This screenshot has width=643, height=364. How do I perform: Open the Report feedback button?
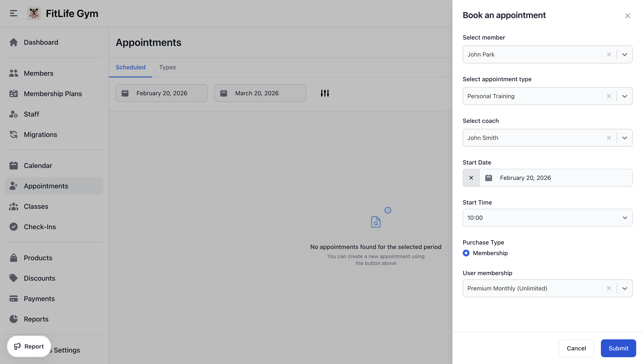[29, 346]
